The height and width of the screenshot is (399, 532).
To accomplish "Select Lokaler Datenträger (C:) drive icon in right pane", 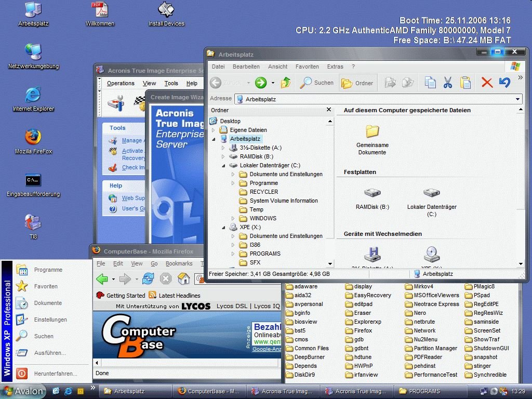I will pos(432,202).
